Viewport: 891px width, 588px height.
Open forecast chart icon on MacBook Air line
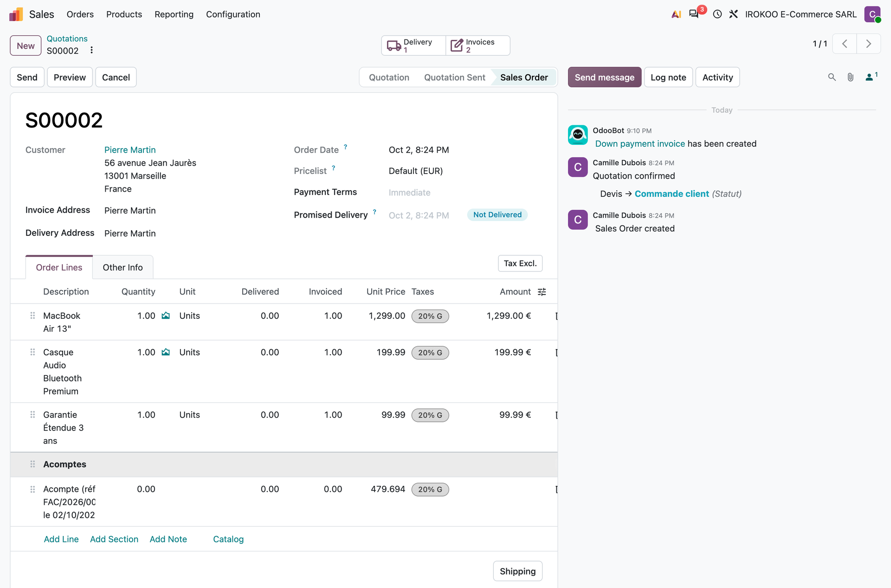point(166,316)
